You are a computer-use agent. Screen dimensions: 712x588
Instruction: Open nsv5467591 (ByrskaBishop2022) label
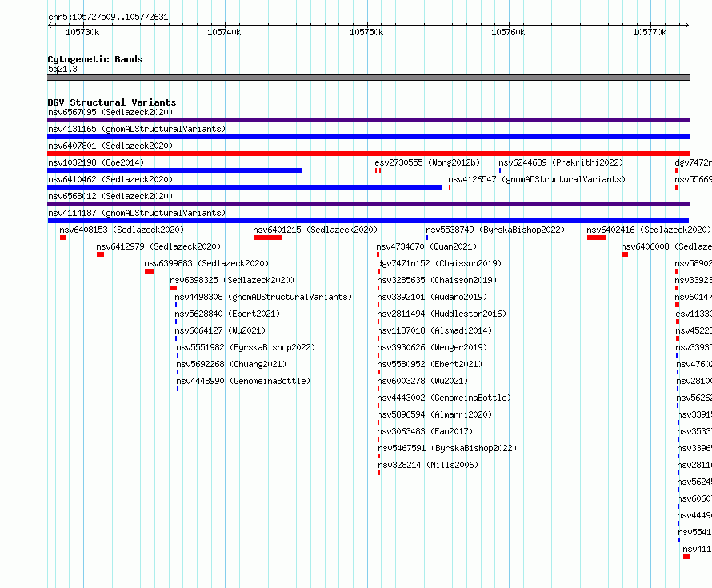point(447,448)
